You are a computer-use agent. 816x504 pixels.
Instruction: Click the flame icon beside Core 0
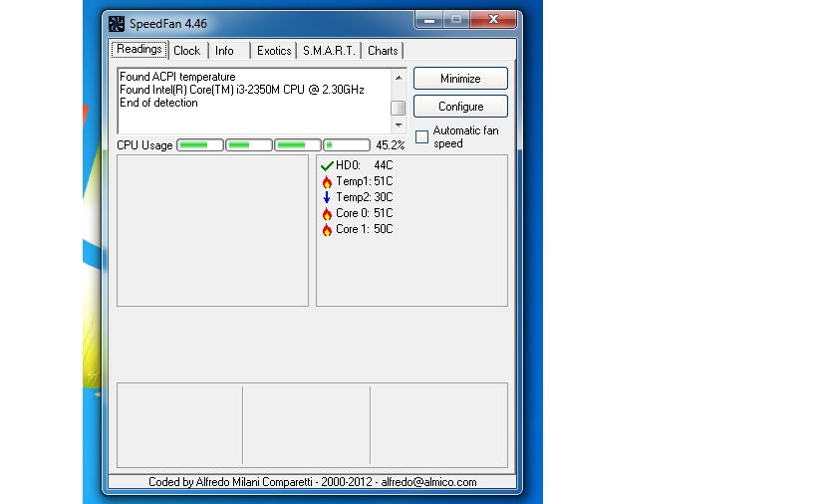(x=327, y=213)
